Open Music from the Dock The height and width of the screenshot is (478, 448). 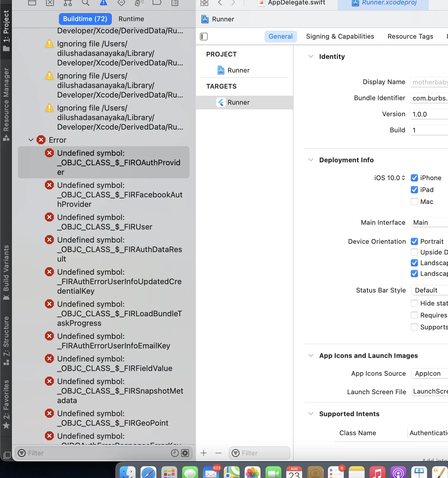377,472
